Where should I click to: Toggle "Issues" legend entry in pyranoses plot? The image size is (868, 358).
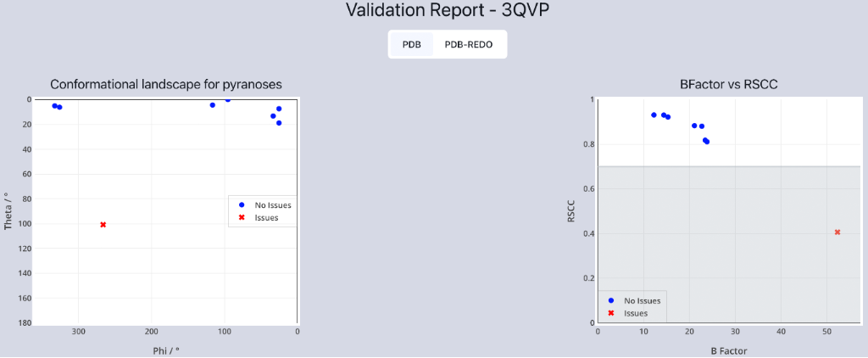(266, 218)
